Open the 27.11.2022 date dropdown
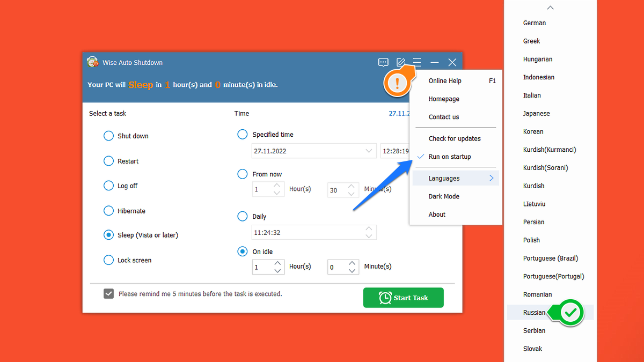 [x=369, y=151]
